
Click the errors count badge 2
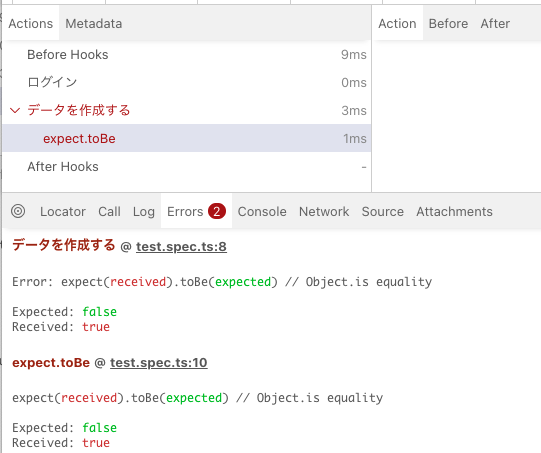coord(217,211)
